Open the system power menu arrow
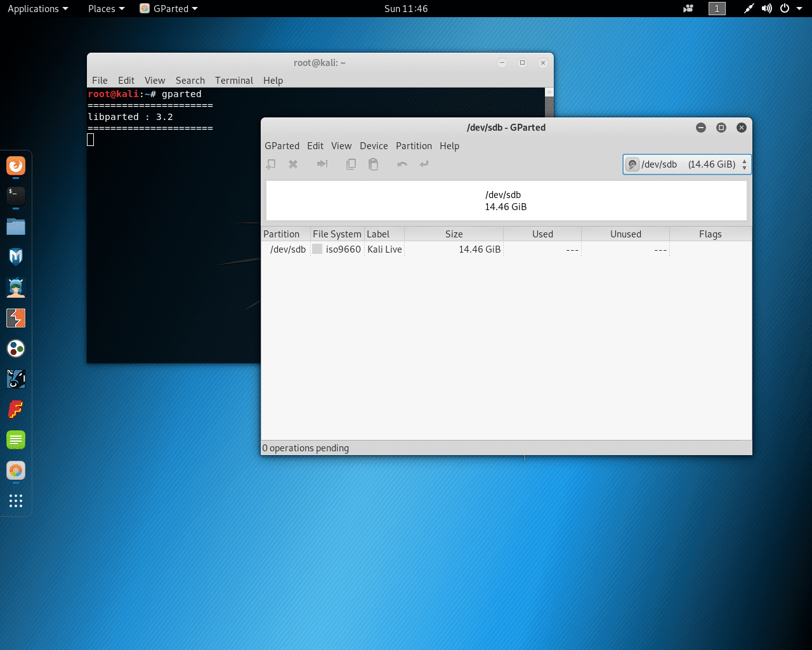Viewport: 812px width, 650px height. click(x=799, y=9)
